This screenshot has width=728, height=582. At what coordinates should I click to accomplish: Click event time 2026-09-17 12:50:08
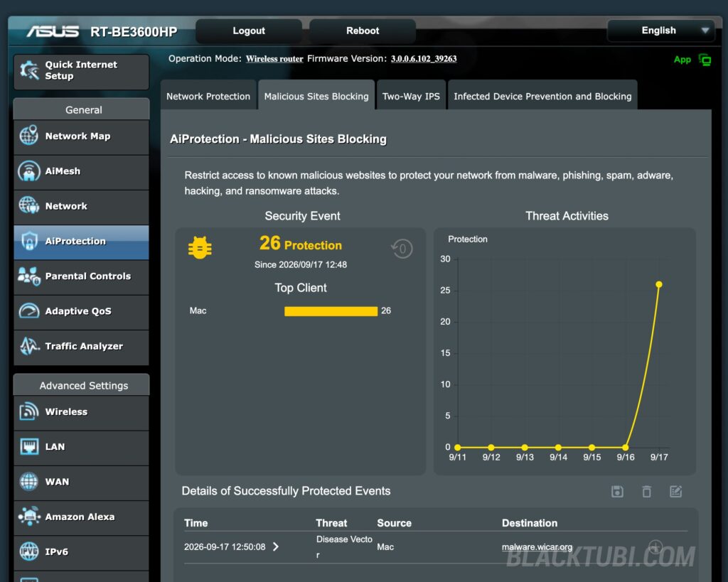[225, 546]
